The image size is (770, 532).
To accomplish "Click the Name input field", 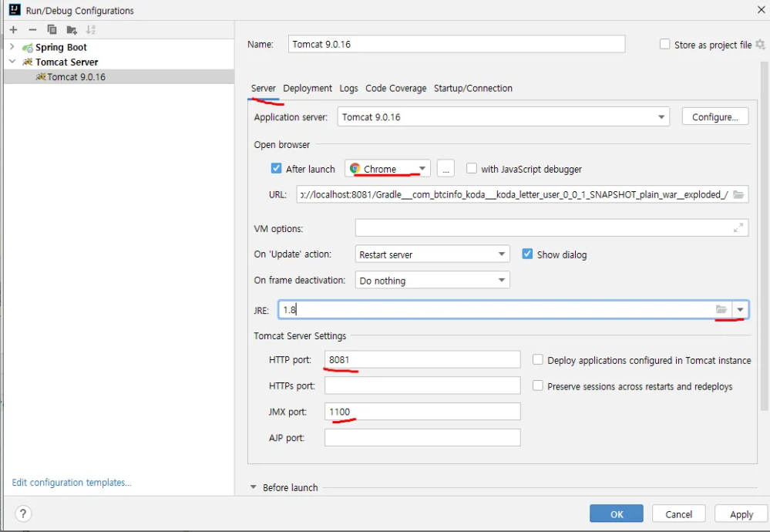I will tap(456, 44).
